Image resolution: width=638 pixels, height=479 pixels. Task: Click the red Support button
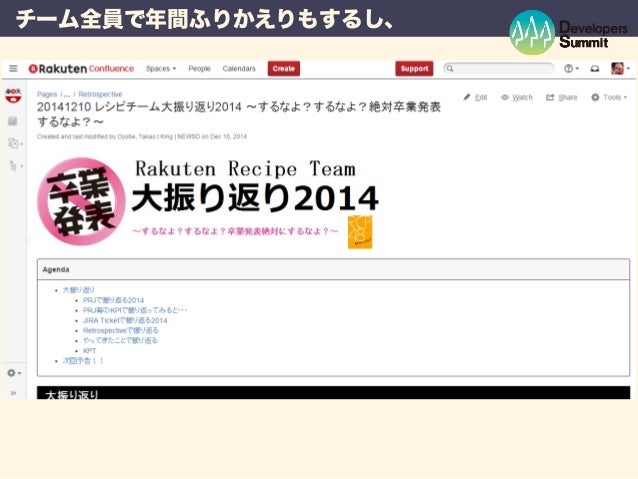click(414, 68)
